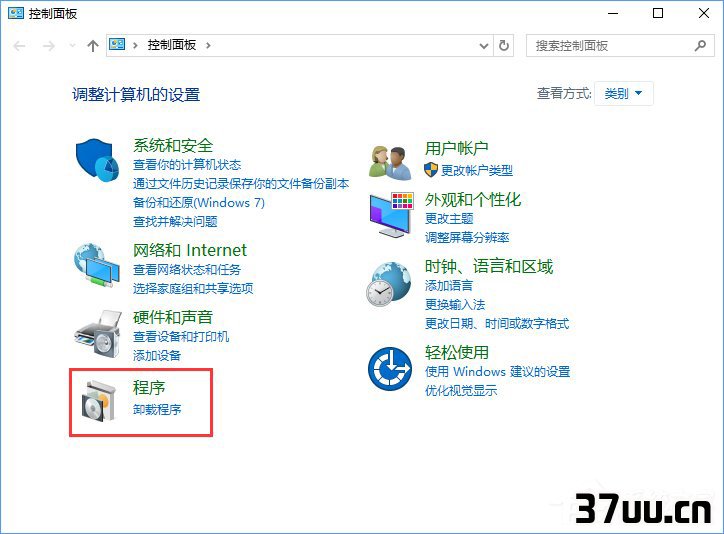Open Clock, Language and Region globe icon

388,284
